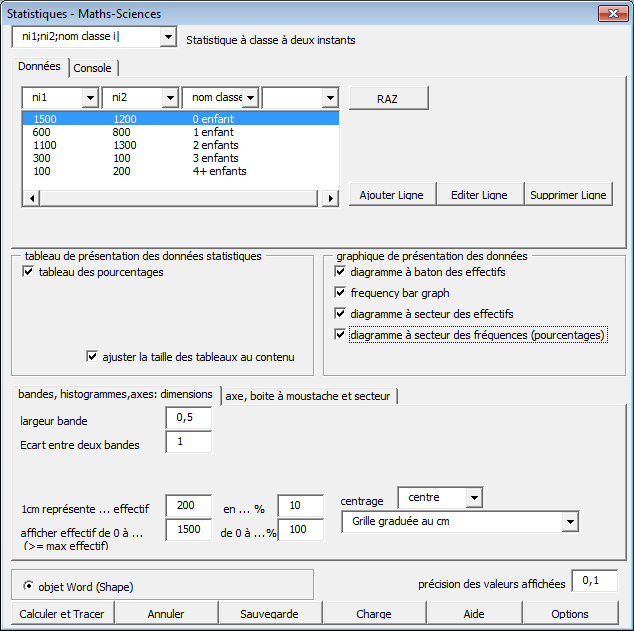Open the bandes, histogrammes, axes dimensions tab
Screen dimensions: 634x631
tap(115, 394)
